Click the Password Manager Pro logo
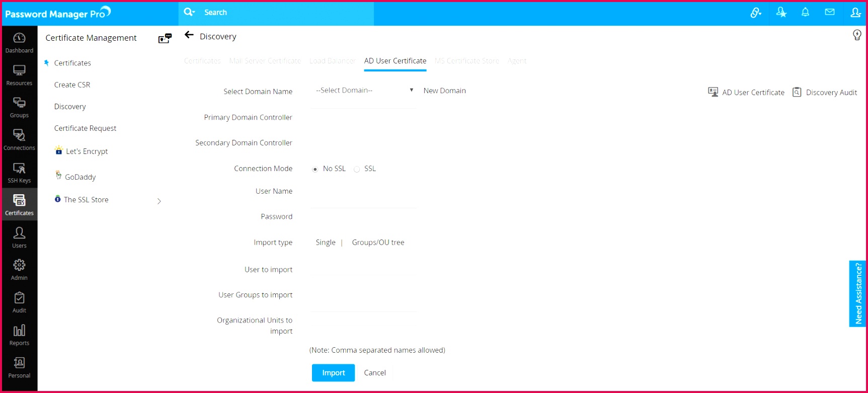This screenshot has height=393, width=868. (58, 13)
